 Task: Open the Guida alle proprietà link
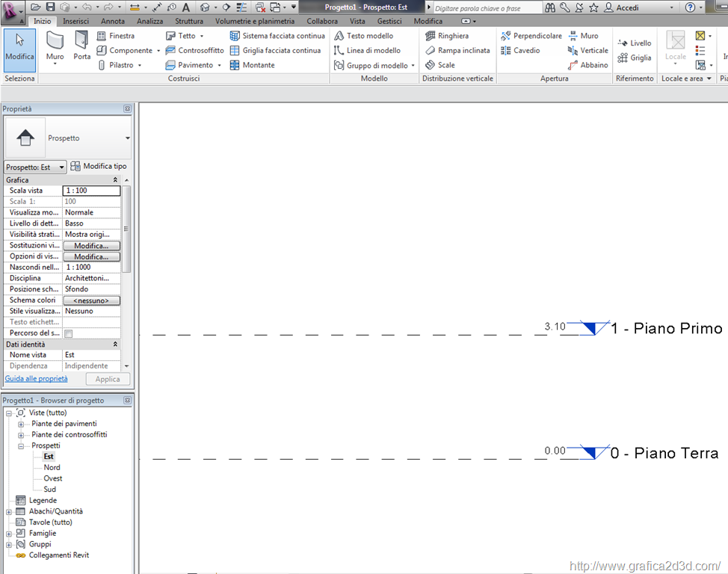[x=37, y=379]
